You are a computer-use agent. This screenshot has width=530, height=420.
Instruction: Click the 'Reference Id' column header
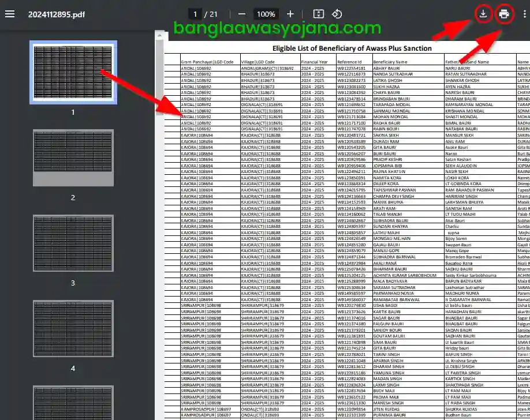tap(349, 62)
